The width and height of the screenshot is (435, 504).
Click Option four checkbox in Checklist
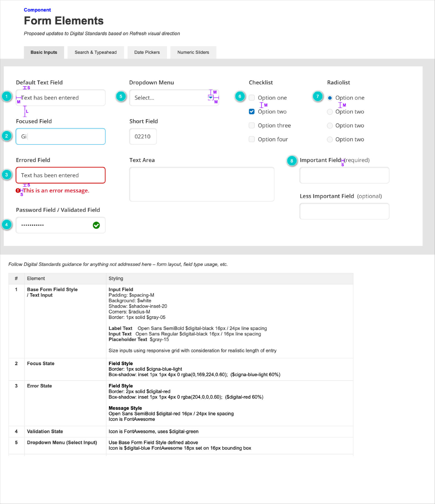pos(252,139)
